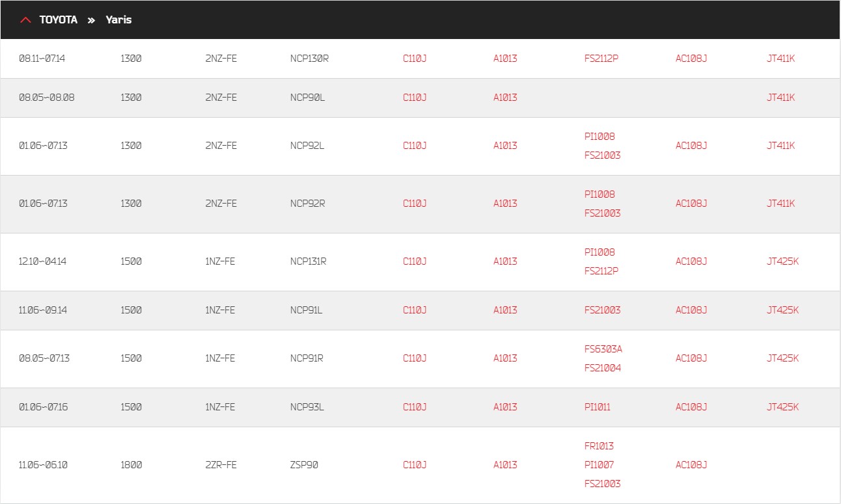Open FS21003 link in ZSP90 row
Screen dimensions: 841x504
(603, 484)
